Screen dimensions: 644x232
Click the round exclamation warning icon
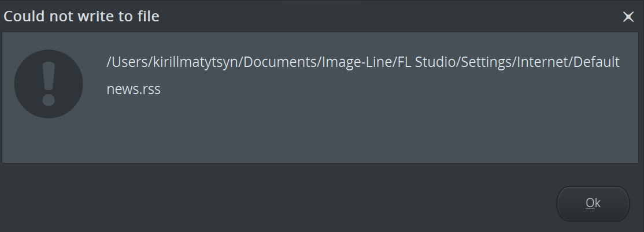[49, 84]
